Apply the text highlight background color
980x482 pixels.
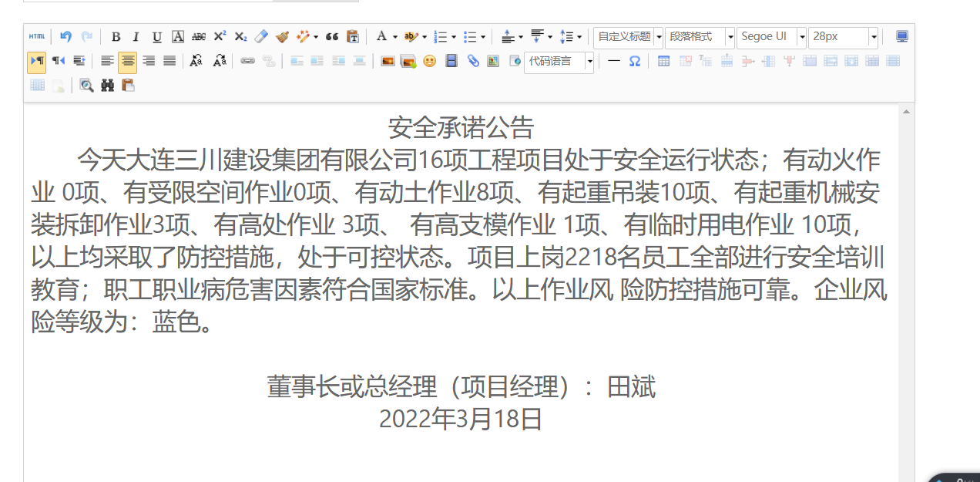click(x=411, y=36)
